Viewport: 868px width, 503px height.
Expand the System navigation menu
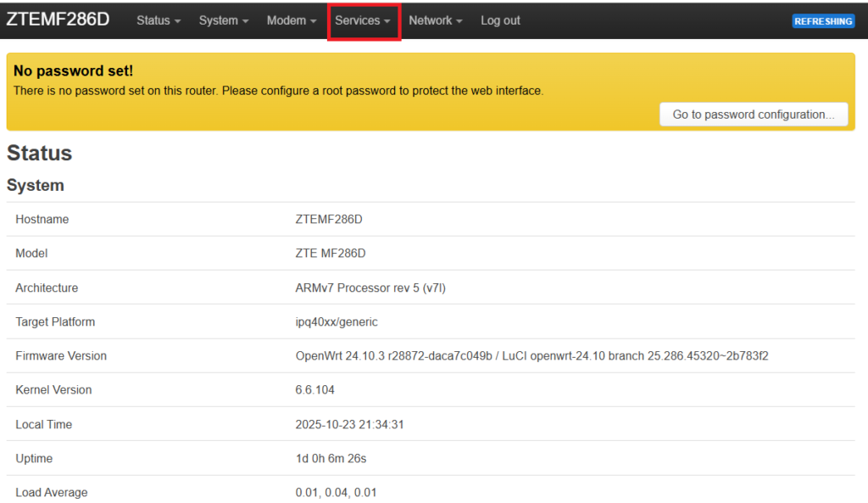[224, 20]
